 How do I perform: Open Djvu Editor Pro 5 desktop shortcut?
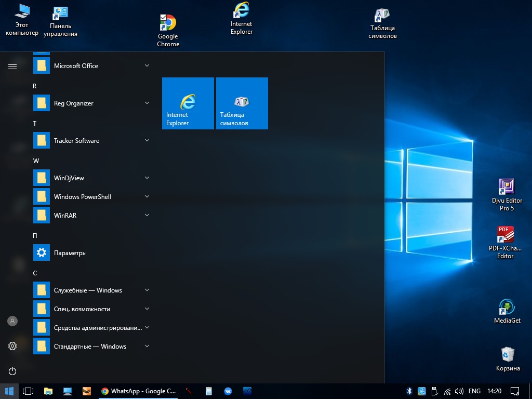tap(507, 195)
